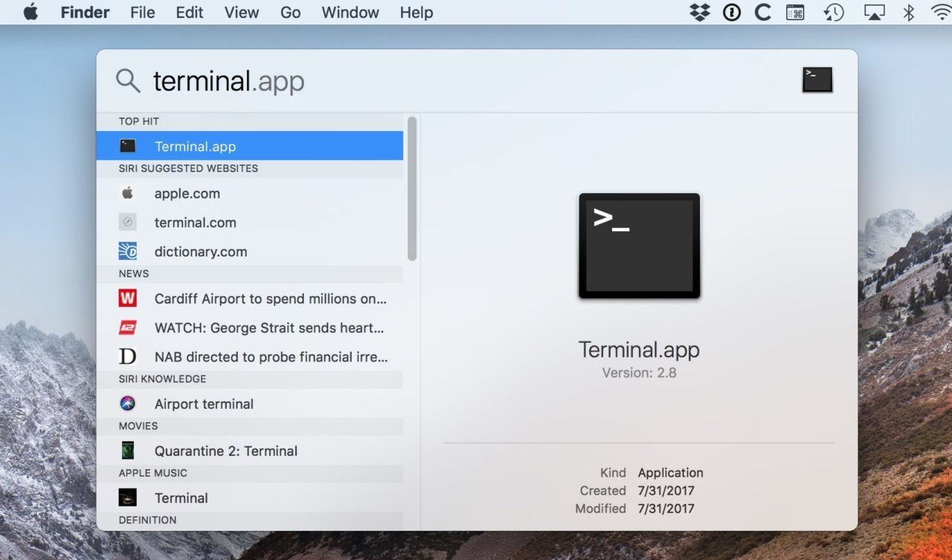Click the Created date 7/31/2017

666,490
